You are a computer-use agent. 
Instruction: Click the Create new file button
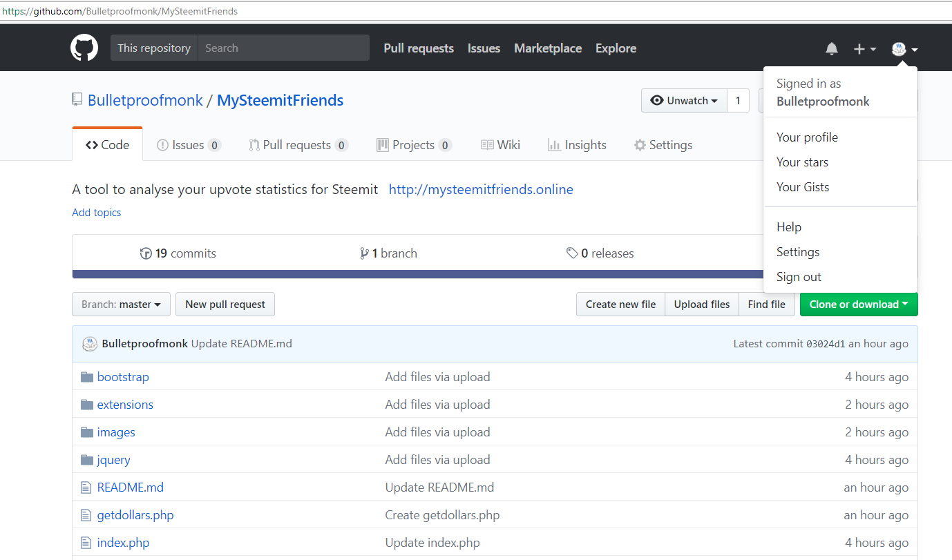[620, 305]
